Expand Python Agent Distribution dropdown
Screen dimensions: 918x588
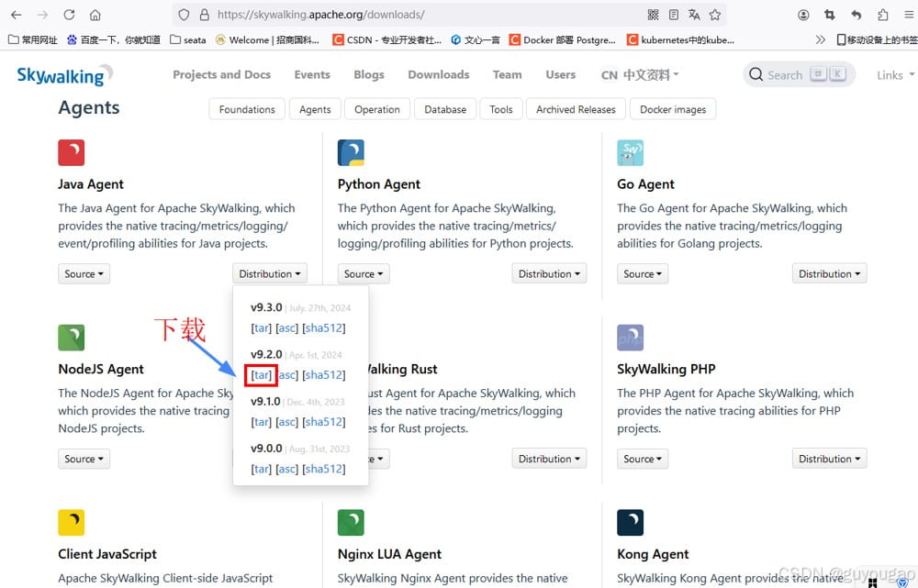(549, 273)
